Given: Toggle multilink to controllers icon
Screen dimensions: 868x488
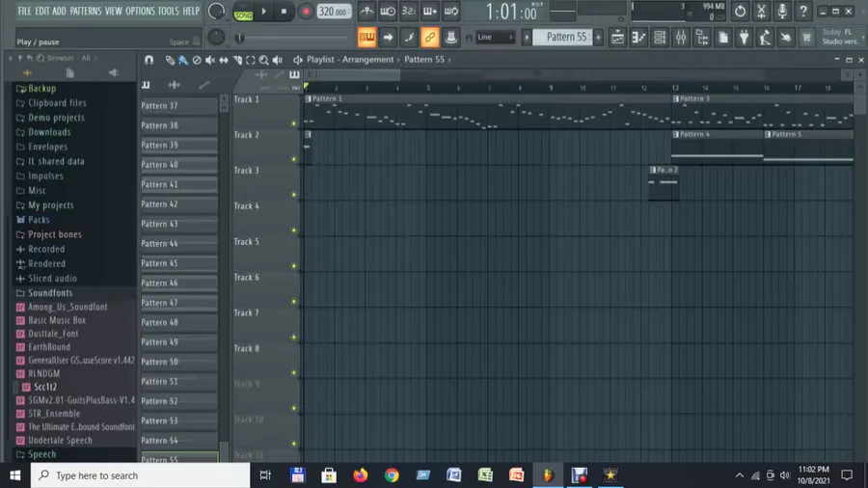Looking at the screenshot, I should (429, 37).
